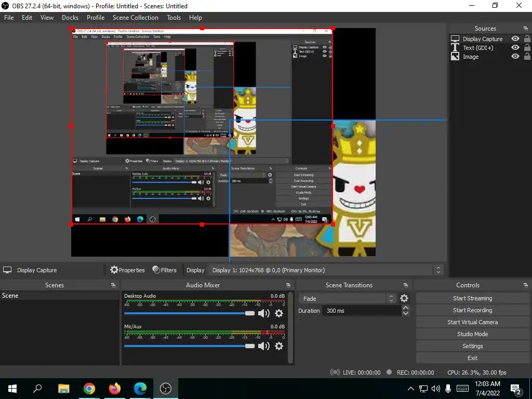532x399 pixels.
Task: Click Start Virtual Camera
Action: click(473, 322)
